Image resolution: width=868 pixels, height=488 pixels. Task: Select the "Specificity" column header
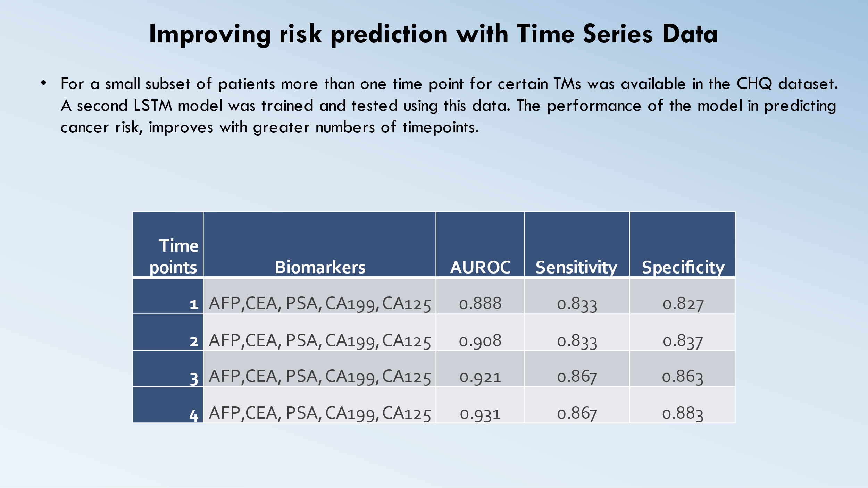pyautogui.click(x=683, y=267)
